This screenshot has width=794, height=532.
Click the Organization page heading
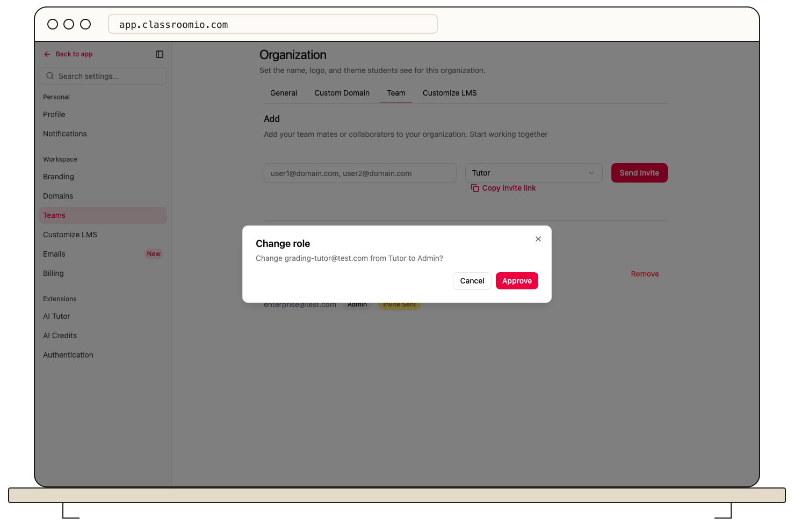293,55
